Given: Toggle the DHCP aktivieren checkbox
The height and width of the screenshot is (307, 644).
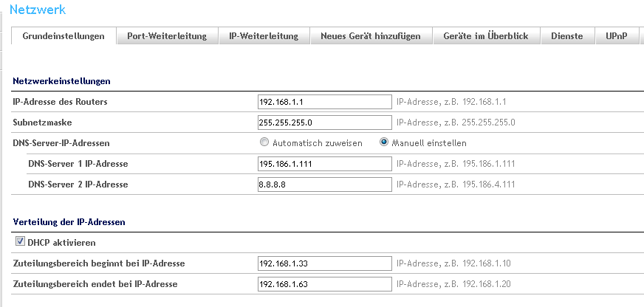Looking at the screenshot, I should click(18, 242).
